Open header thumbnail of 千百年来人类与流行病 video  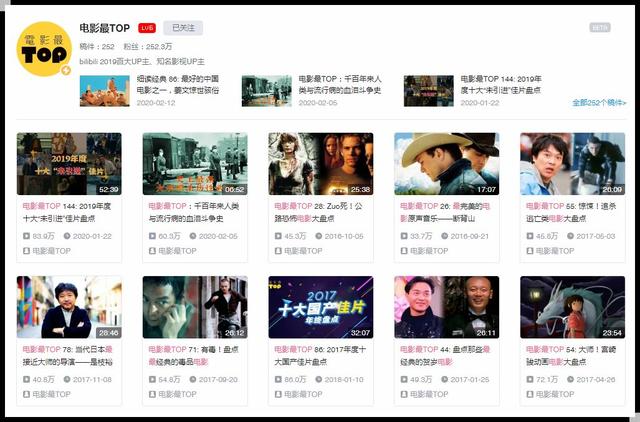point(267,91)
